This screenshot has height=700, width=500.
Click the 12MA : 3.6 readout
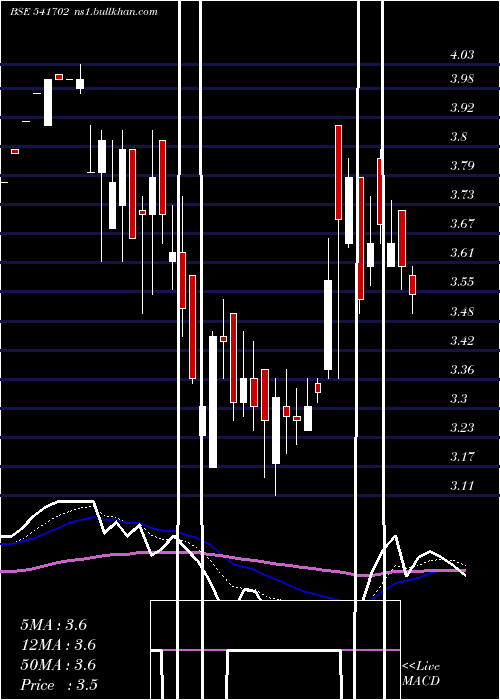click(58, 645)
